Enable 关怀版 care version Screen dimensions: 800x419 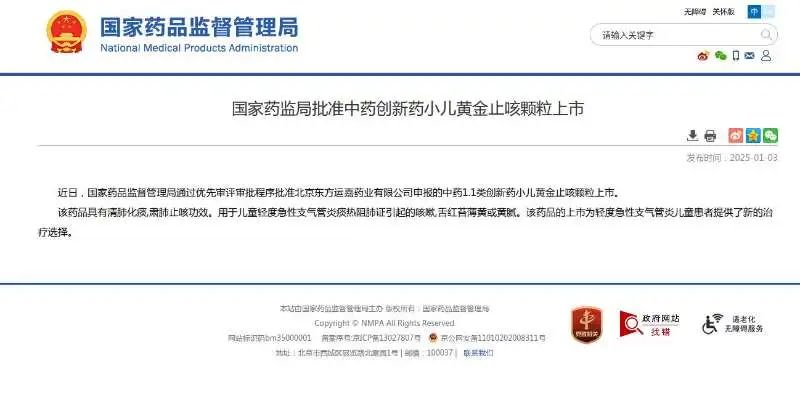(723, 12)
